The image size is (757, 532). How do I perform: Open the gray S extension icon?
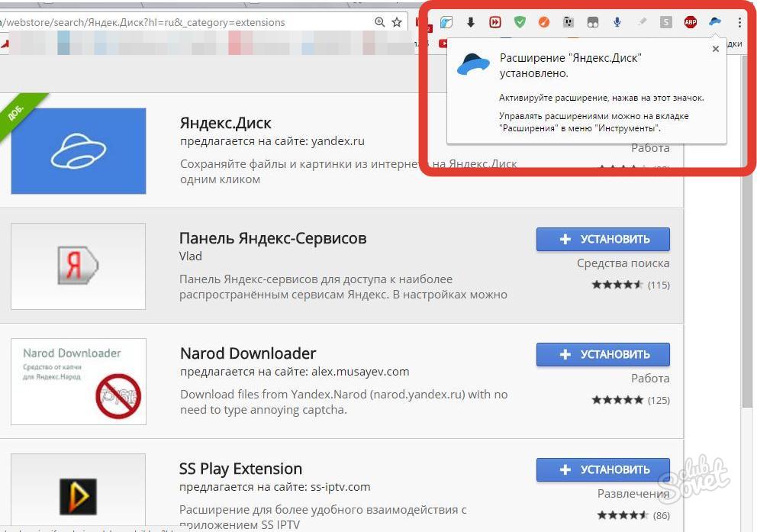tap(666, 22)
